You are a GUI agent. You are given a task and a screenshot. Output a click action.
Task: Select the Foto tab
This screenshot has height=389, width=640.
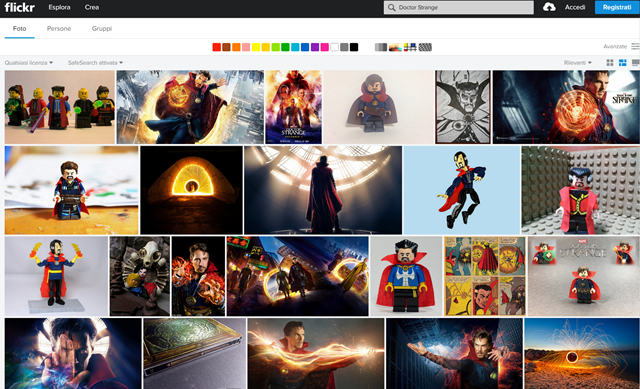tap(20, 29)
